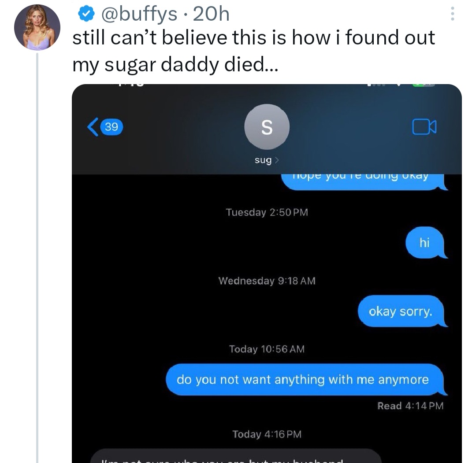The image size is (476, 463).
Task: Open the gray 'S' contact avatar
Action: [266, 126]
